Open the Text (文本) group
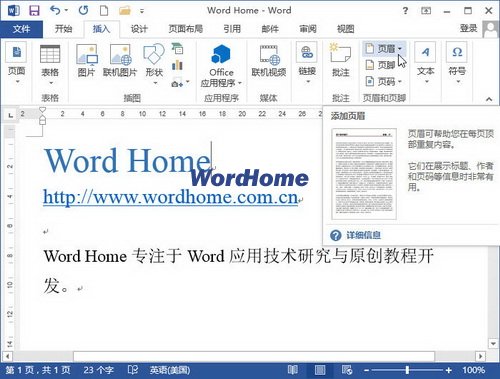Viewport: 500px width, 379px height. 426,63
